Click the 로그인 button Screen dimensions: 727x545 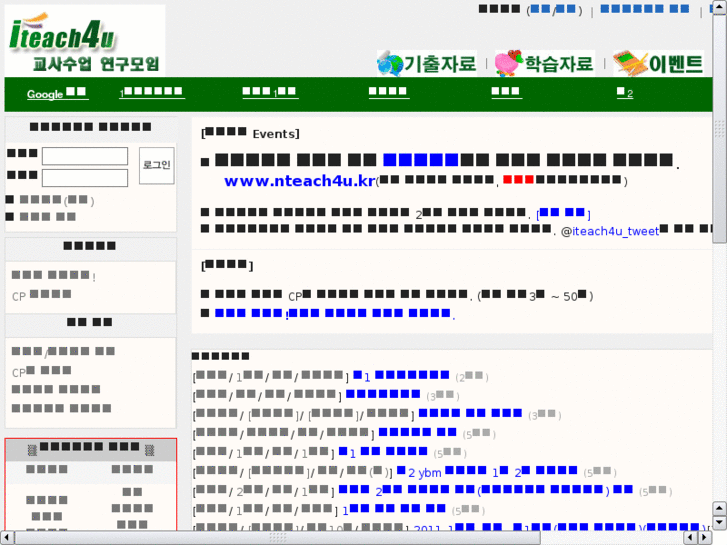click(x=157, y=166)
